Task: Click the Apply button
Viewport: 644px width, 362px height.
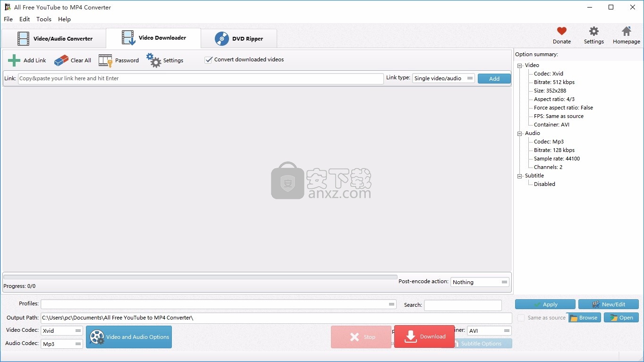Action: pos(545,304)
